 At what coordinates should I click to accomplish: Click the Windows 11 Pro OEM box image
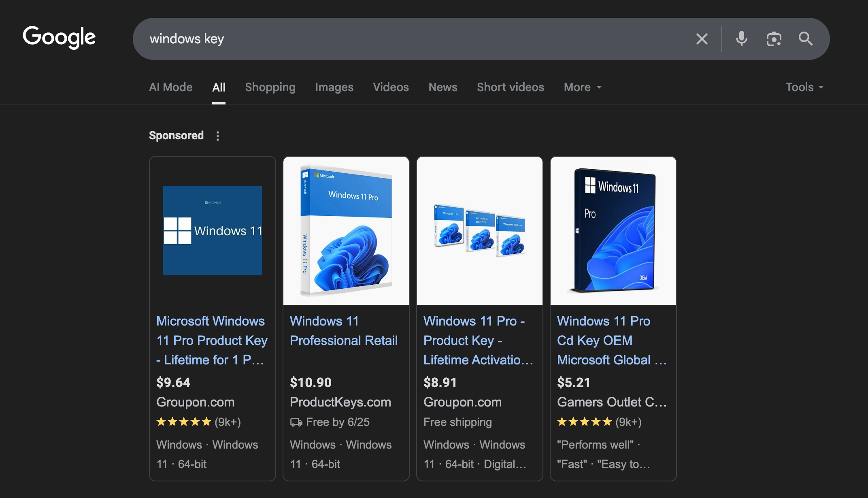(613, 231)
